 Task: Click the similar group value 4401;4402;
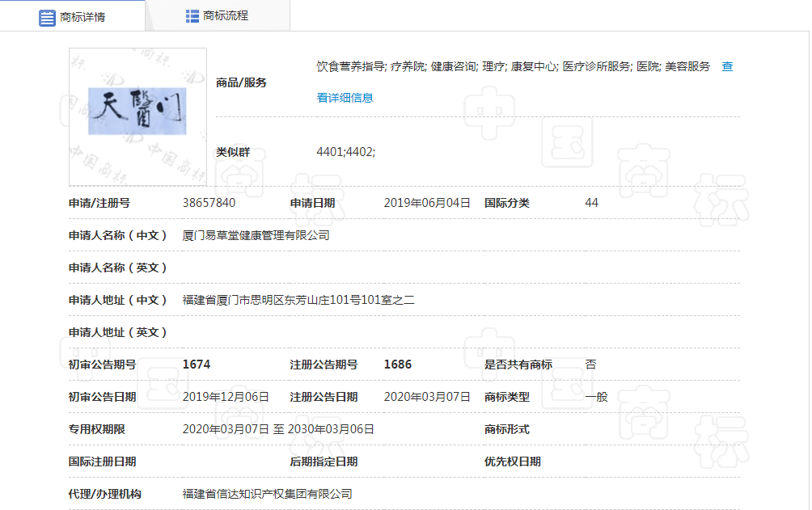pos(345,151)
